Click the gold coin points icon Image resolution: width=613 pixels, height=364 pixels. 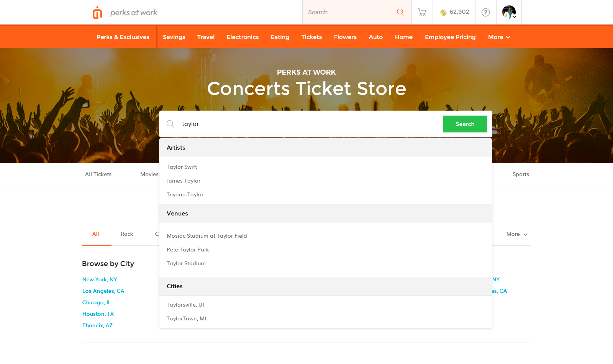coord(443,13)
